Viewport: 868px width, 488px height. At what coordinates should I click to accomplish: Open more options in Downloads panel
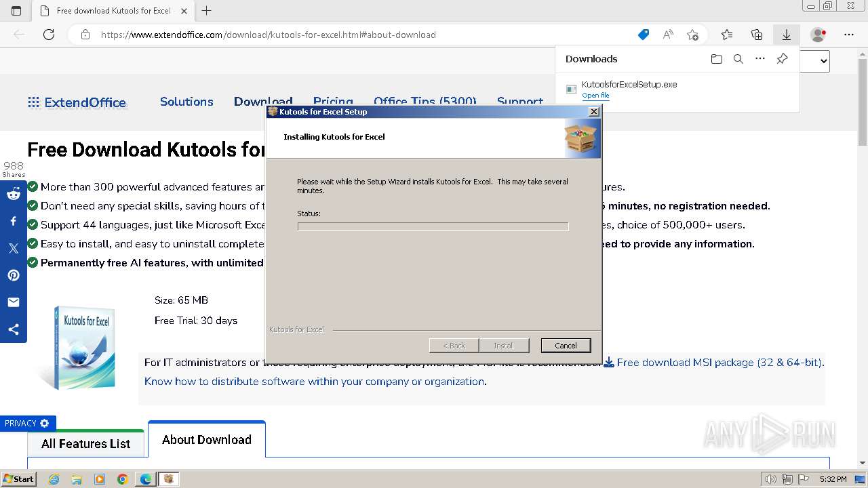coord(760,59)
